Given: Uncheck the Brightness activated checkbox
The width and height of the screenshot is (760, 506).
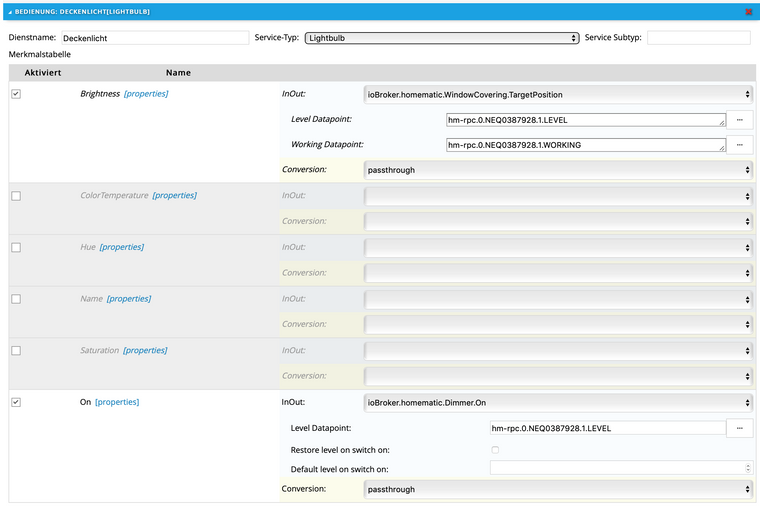Looking at the screenshot, I should 16,94.
